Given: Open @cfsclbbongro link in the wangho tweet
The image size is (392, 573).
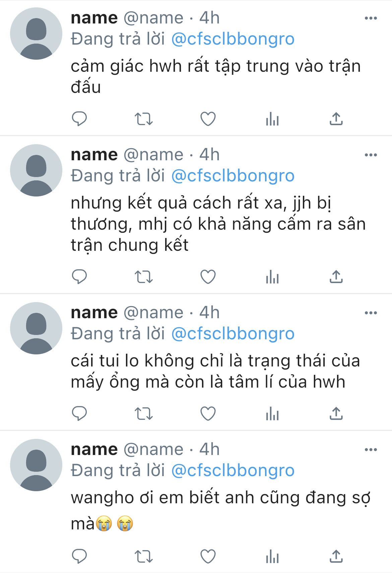Looking at the screenshot, I should 233,470.
